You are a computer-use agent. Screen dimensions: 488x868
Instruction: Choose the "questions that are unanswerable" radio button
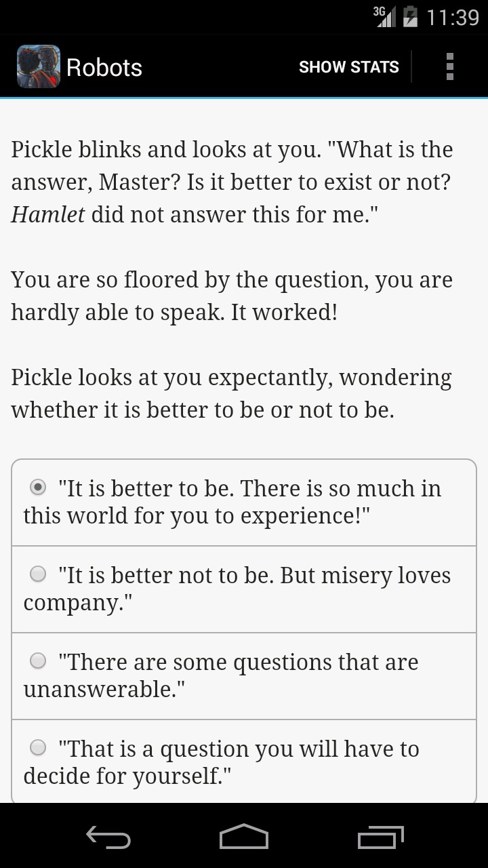tap(39, 660)
